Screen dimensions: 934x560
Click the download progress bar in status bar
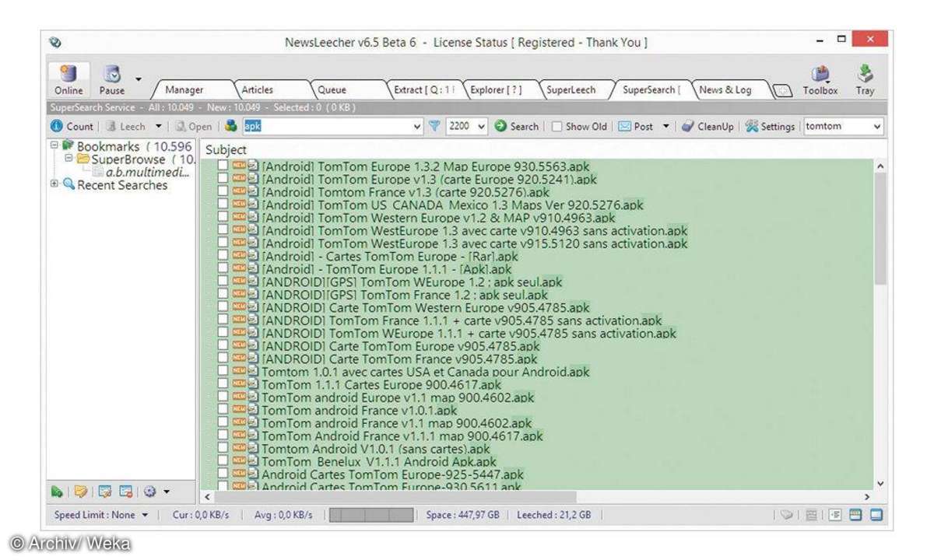coord(370,515)
